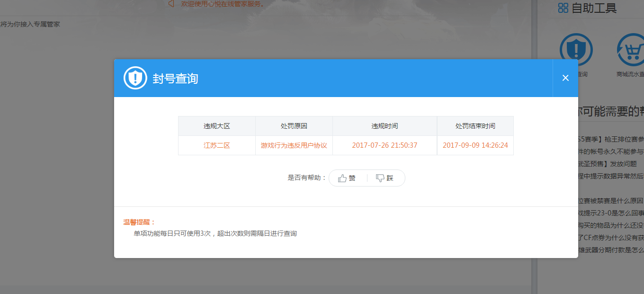Open the 位赛被禁赛是什么原因 help link
This screenshot has width=644, height=294.
point(611,200)
